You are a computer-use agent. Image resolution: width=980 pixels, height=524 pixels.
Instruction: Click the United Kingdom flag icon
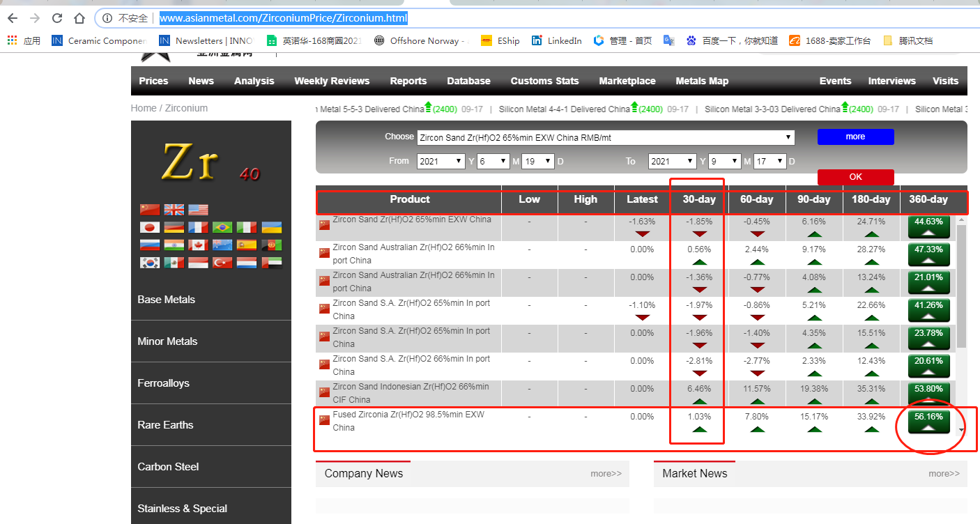coord(174,210)
